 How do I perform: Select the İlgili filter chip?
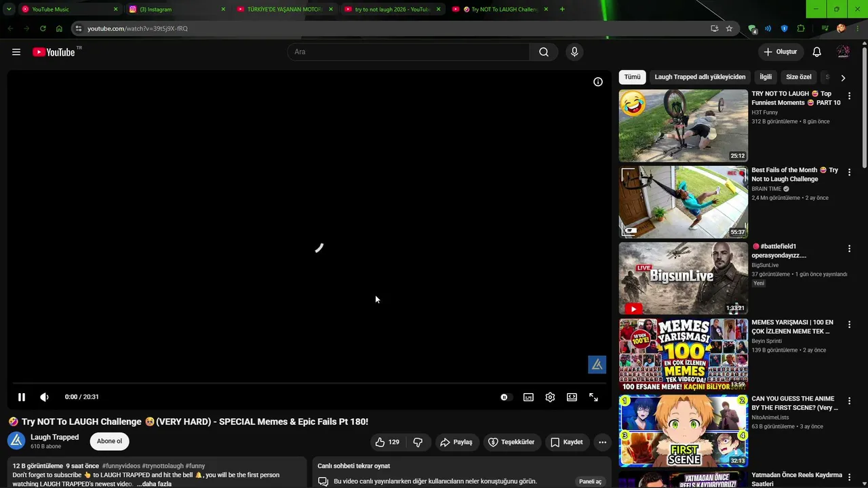click(x=766, y=77)
